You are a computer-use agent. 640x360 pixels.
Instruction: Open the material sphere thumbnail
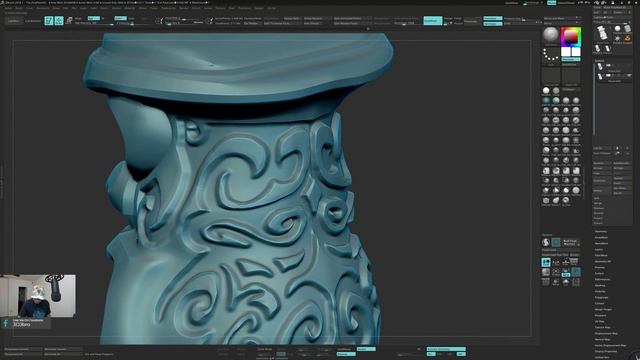tap(551, 36)
